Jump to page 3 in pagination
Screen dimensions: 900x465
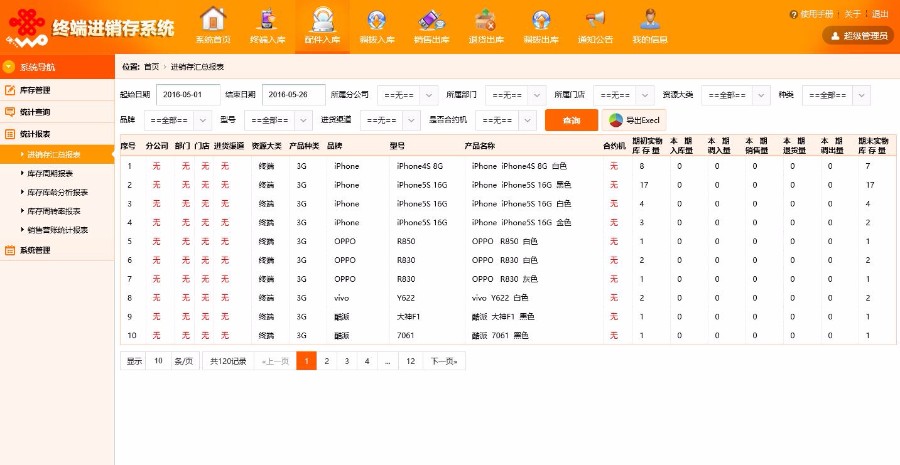[347, 361]
